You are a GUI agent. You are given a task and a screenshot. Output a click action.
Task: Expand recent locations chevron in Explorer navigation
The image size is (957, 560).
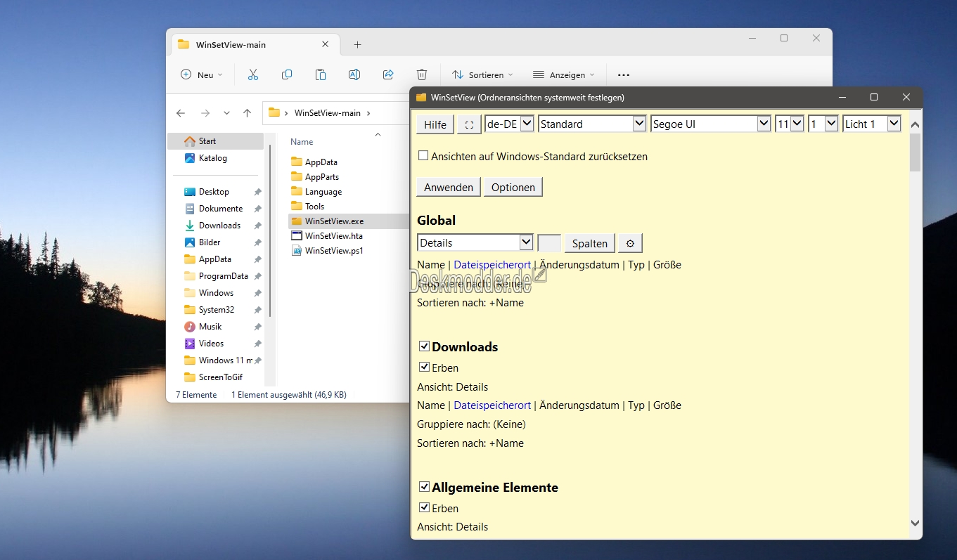click(x=226, y=113)
